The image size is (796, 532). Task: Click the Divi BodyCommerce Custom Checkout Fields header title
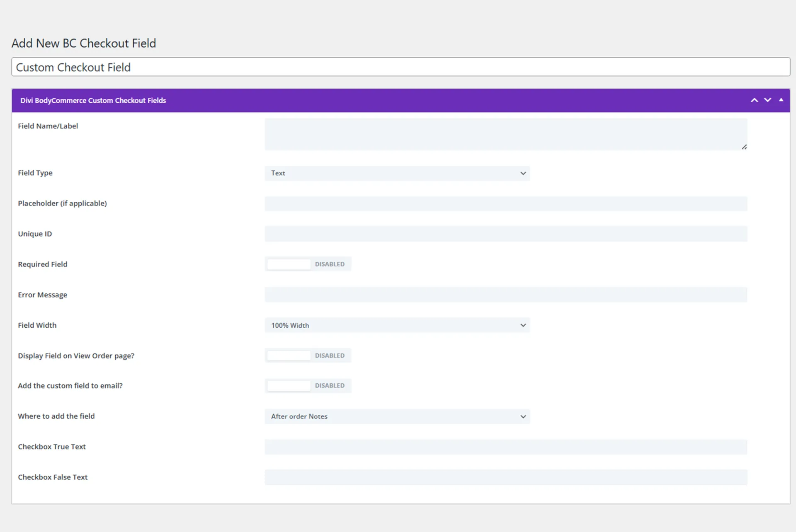click(93, 100)
